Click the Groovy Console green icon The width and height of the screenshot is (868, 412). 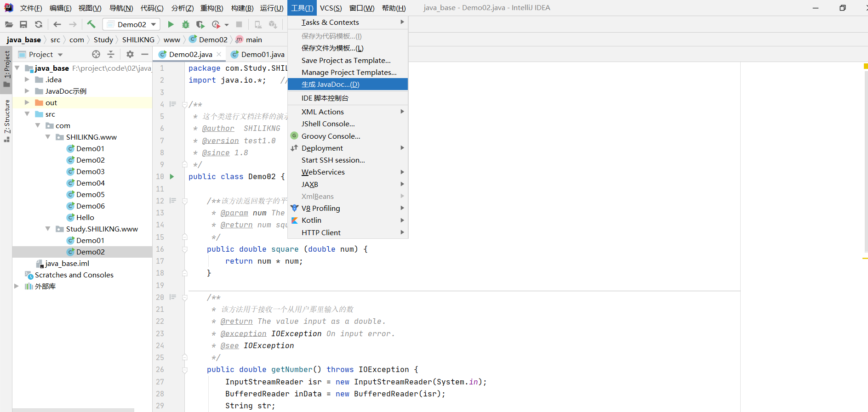(x=294, y=136)
